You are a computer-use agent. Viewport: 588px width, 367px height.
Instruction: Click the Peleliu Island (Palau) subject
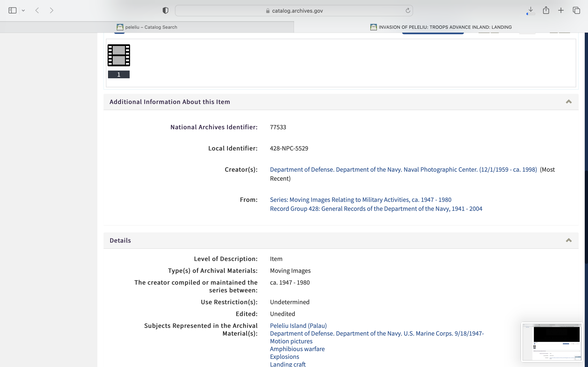(x=298, y=325)
